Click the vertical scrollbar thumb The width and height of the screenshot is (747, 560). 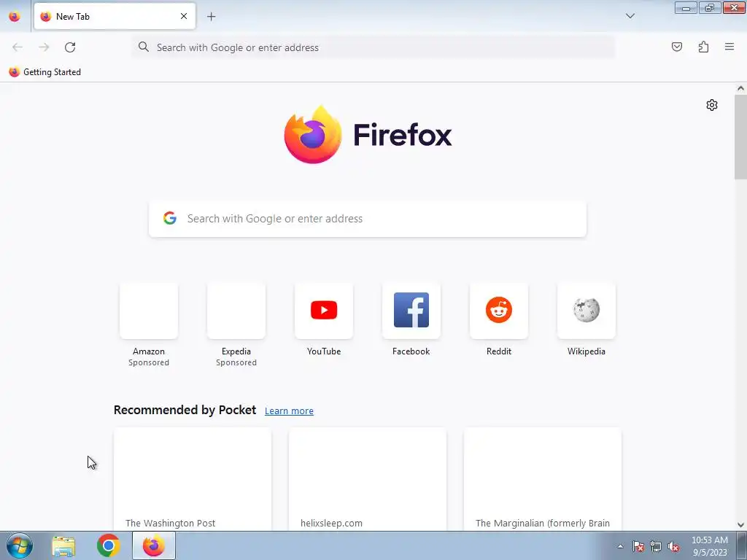(x=740, y=137)
